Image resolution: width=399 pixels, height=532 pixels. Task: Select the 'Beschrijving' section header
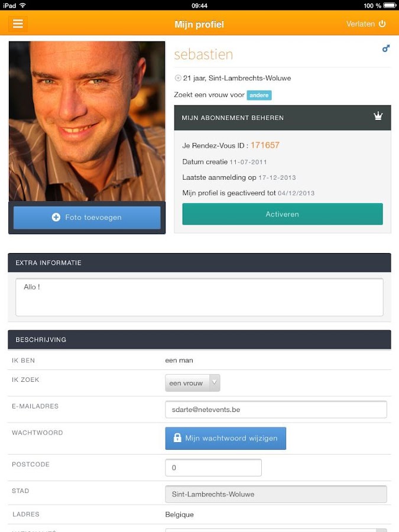click(x=199, y=339)
